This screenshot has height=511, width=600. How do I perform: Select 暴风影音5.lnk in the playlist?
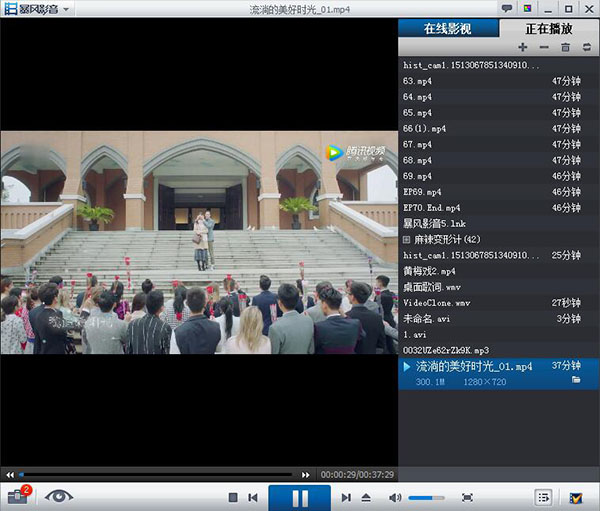coord(497,224)
